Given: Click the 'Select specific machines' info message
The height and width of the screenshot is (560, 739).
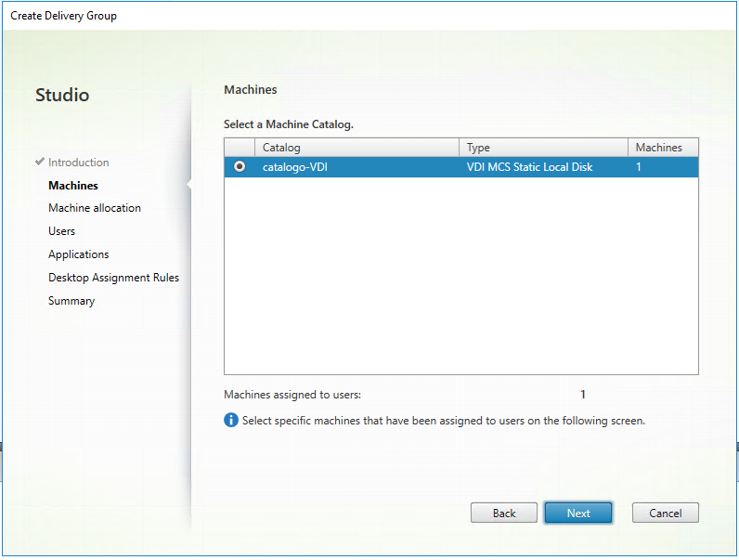Looking at the screenshot, I should 443,421.
